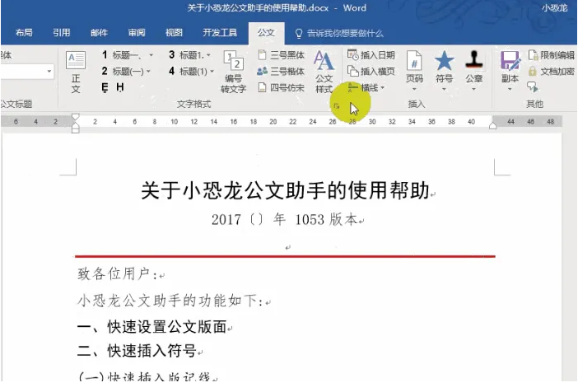
Task: Apply 四号仿宋 font format
Action: (x=282, y=88)
